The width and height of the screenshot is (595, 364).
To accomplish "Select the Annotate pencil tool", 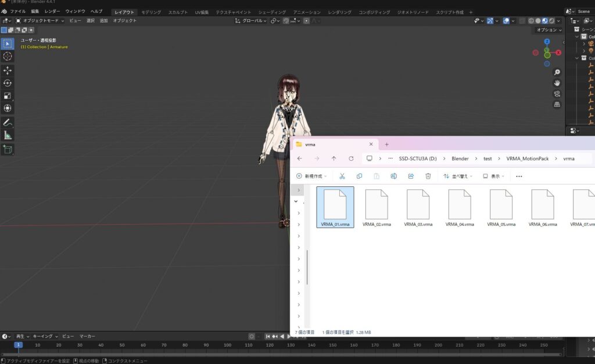I will point(8,122).
